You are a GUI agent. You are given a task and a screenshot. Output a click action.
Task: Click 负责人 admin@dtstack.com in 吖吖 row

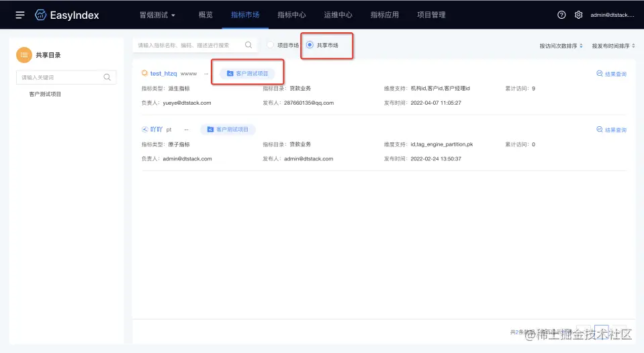pyautogui.click(x=177, y=159)
